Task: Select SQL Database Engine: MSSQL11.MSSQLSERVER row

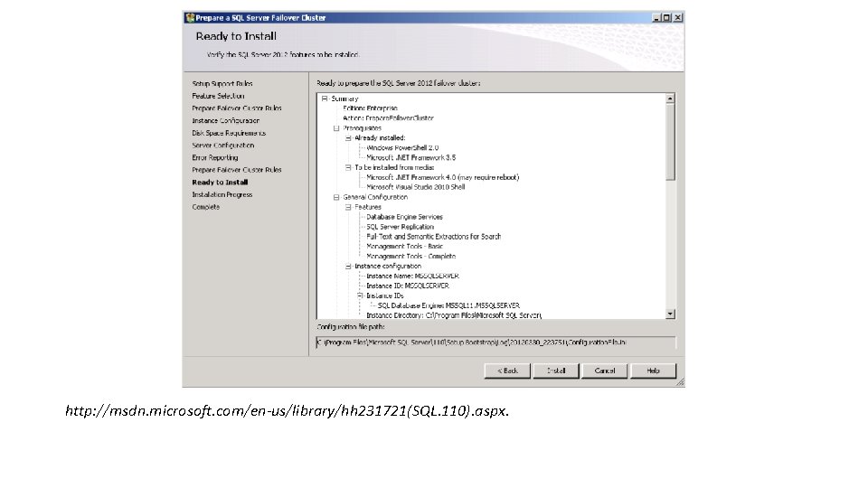Action: point(448,305)
